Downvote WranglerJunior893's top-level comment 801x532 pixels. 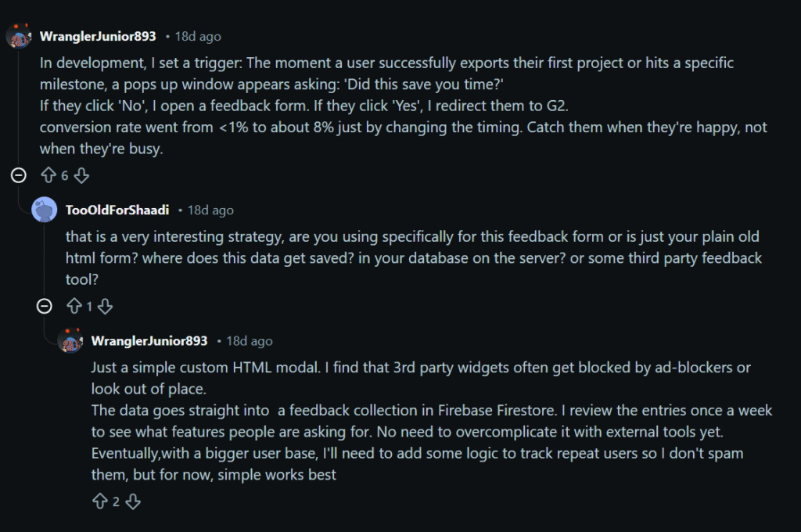coord(81,176)
